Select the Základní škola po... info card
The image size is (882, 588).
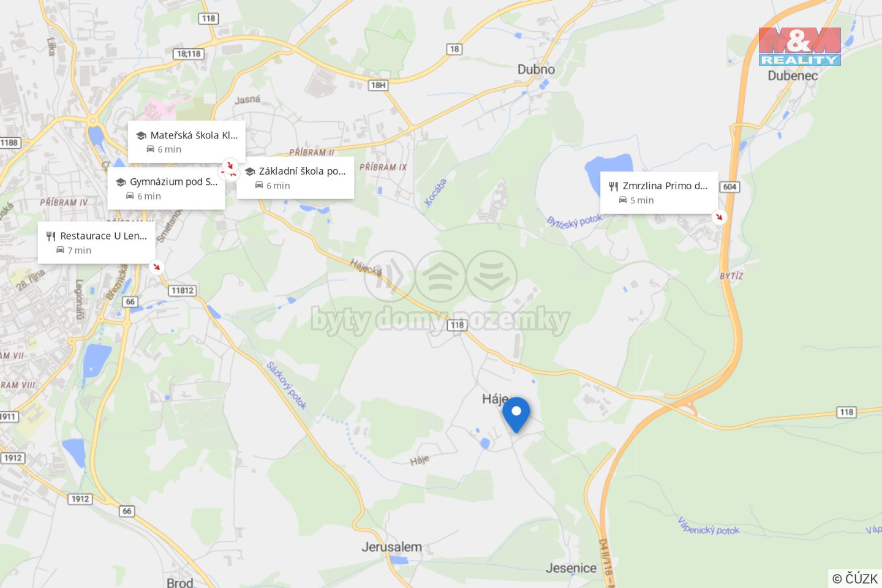tap(295, 178)
